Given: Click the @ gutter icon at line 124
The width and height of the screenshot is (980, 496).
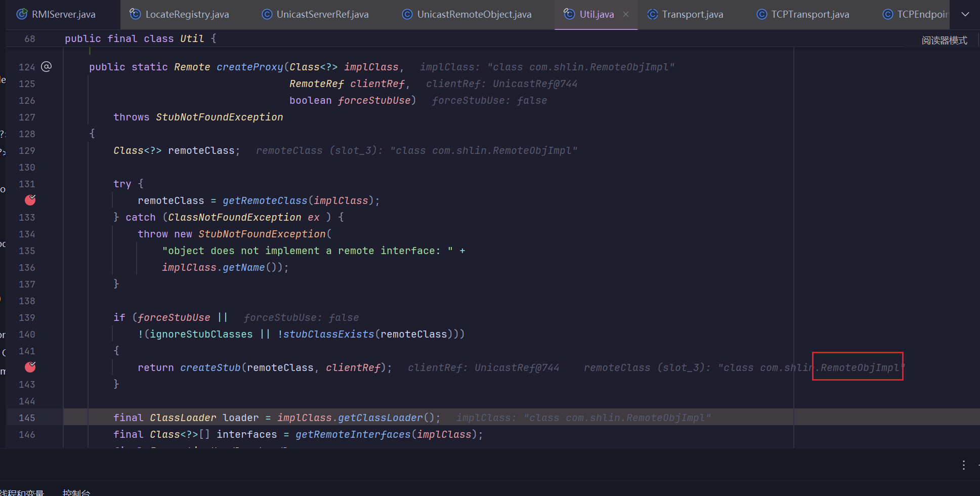Looking at the screenshot, I should (x=46, y=66).
